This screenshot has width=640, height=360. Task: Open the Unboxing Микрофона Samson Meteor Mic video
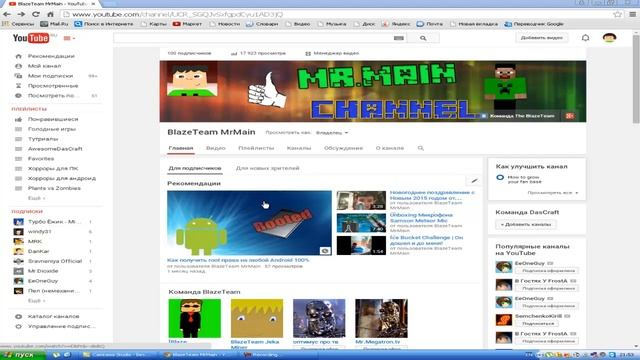pyautogui.click(x=421, y=218)
